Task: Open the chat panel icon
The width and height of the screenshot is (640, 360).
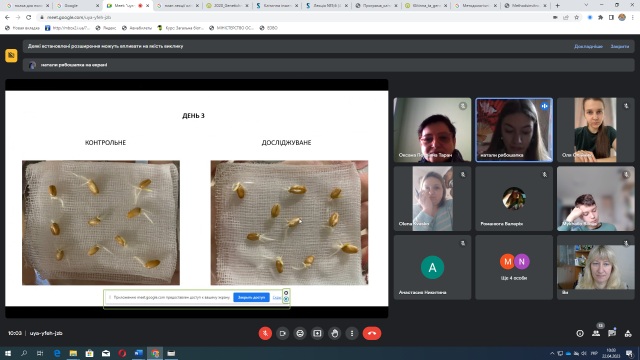Action: pos(612,333)
